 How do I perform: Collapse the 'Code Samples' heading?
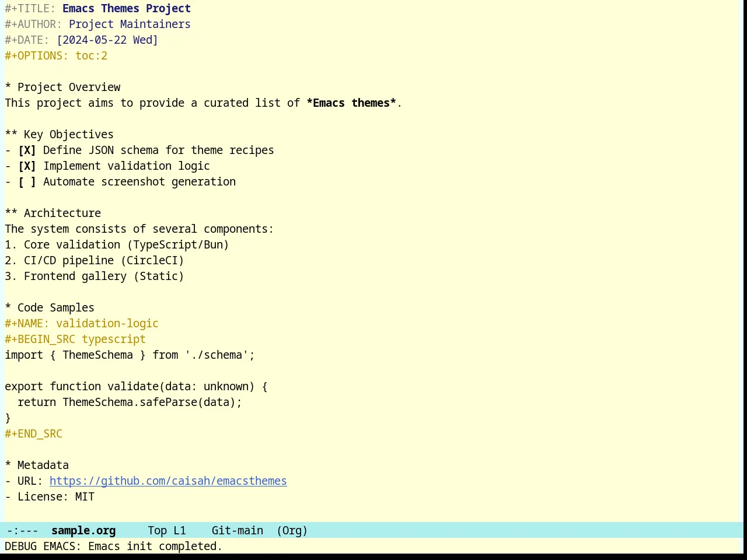50,308
